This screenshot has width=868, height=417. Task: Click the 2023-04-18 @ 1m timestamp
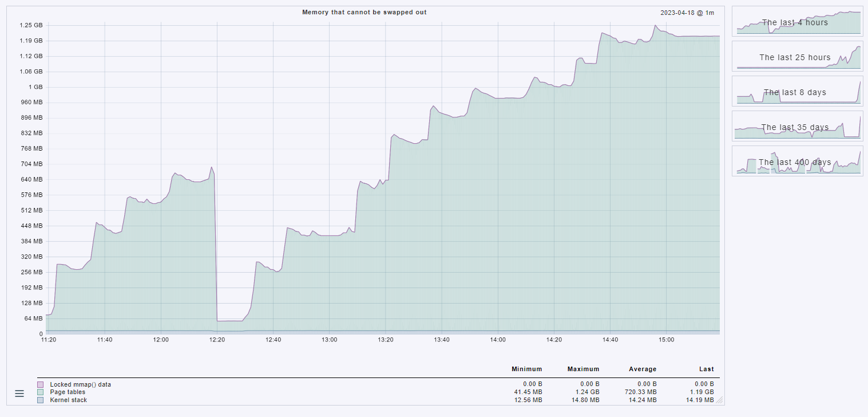click(x=687, y=13)
